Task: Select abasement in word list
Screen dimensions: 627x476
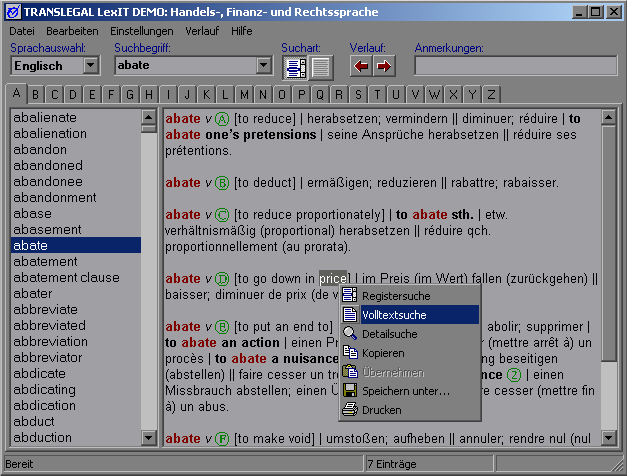Action: point(76,230)
